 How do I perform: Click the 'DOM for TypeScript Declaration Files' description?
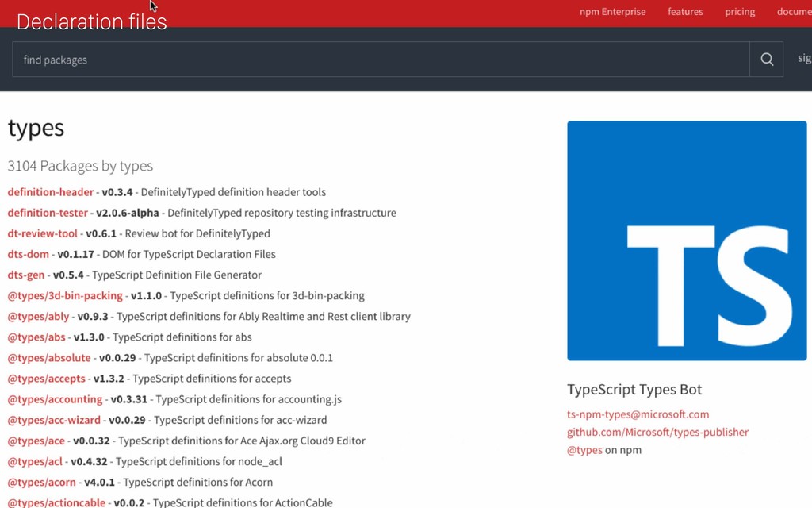[x=189, y=254]
